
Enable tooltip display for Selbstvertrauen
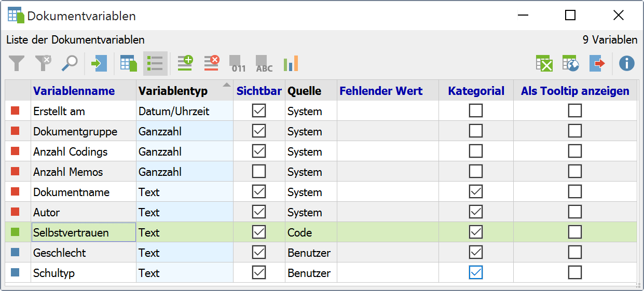click(x=575, y=232)
